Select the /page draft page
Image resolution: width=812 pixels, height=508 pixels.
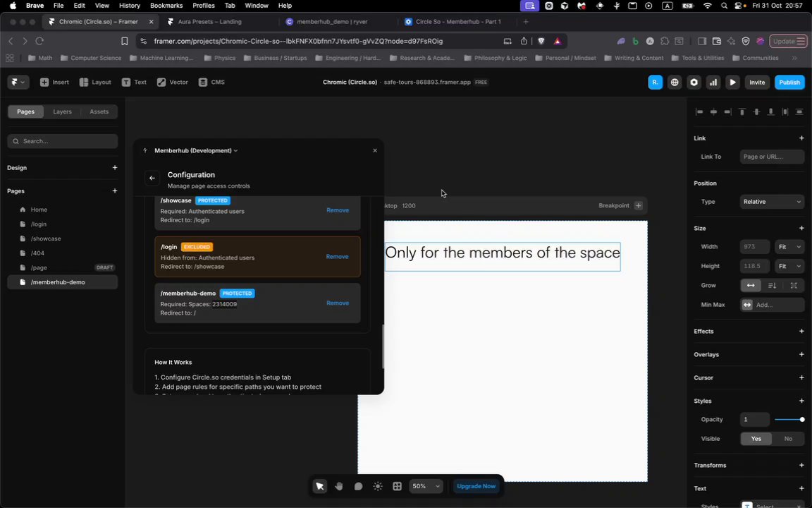click(x=63, y=267)
